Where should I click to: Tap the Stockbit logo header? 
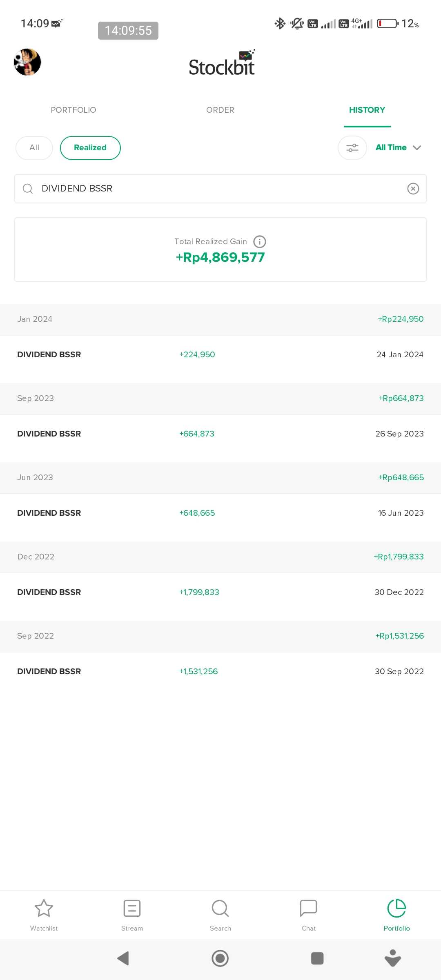222,64
